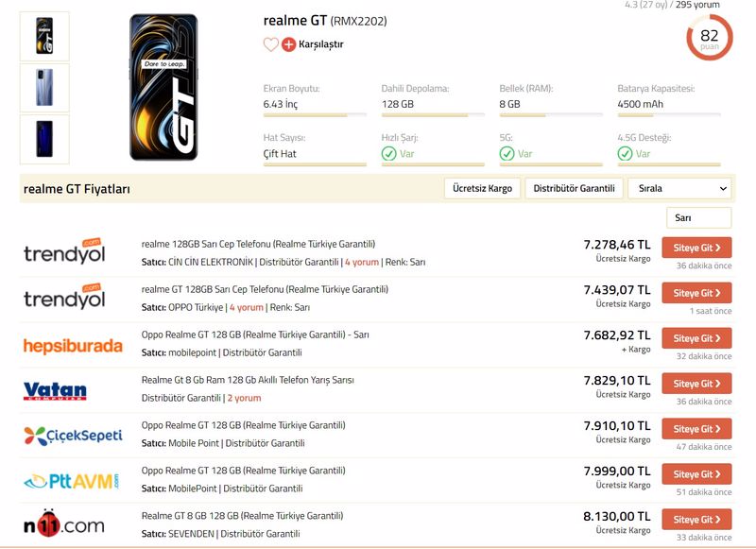Open trendyol logo in the 7.439,07 TL row
Screen dimensions: 756x549
coord(64,297)
